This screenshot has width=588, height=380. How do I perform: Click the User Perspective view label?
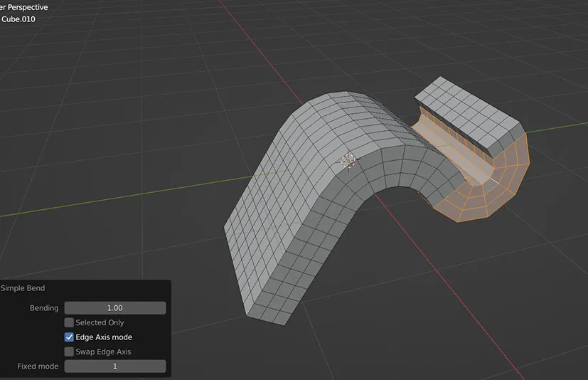click(x=24, y=7)
